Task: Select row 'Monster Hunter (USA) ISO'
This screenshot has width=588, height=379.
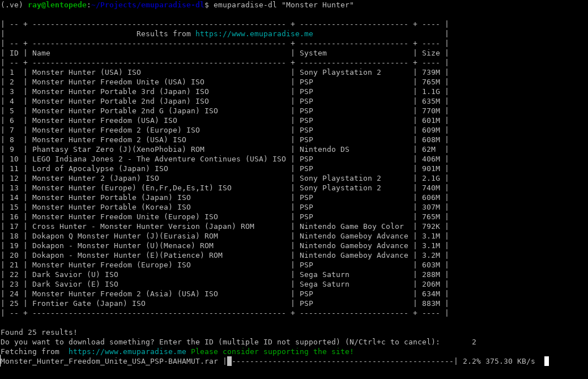Action: pyautogui.click(x=87, y=73)
